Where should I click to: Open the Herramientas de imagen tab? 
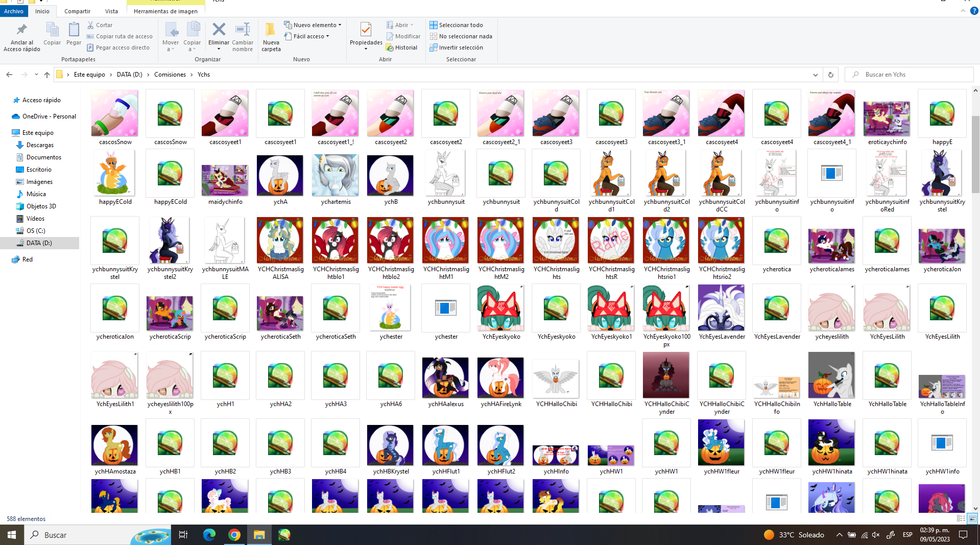point(166,11)
